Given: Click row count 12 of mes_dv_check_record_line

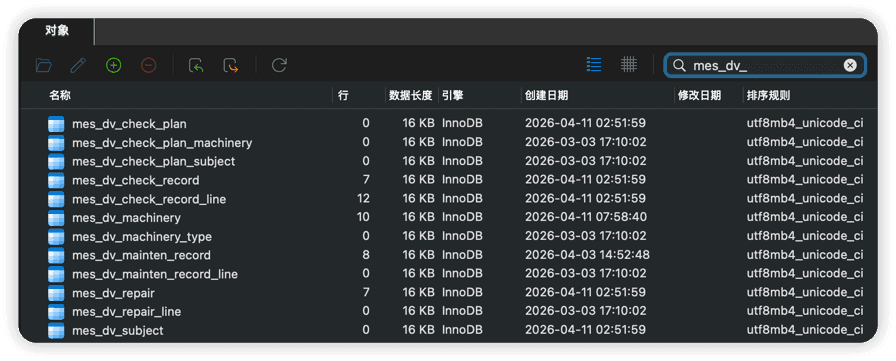Looking at the screenshot, I should pyautogui.click(x=363, y=198).
